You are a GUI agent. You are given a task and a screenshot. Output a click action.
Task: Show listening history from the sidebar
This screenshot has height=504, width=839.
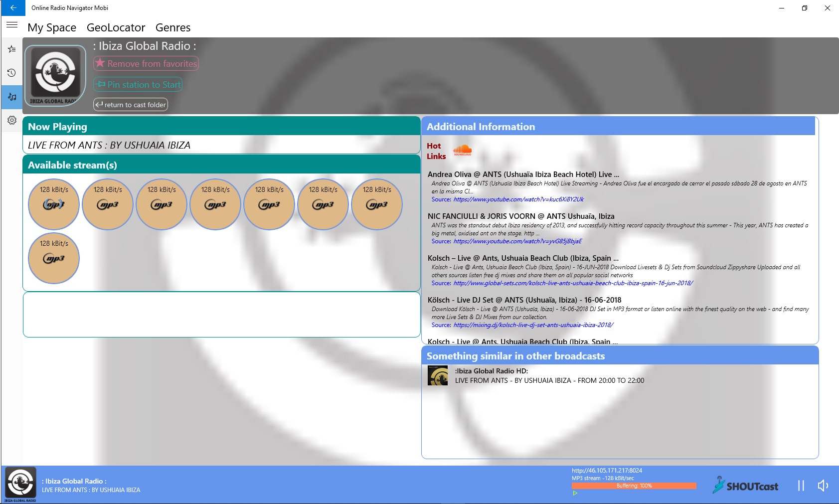point(12,73)
